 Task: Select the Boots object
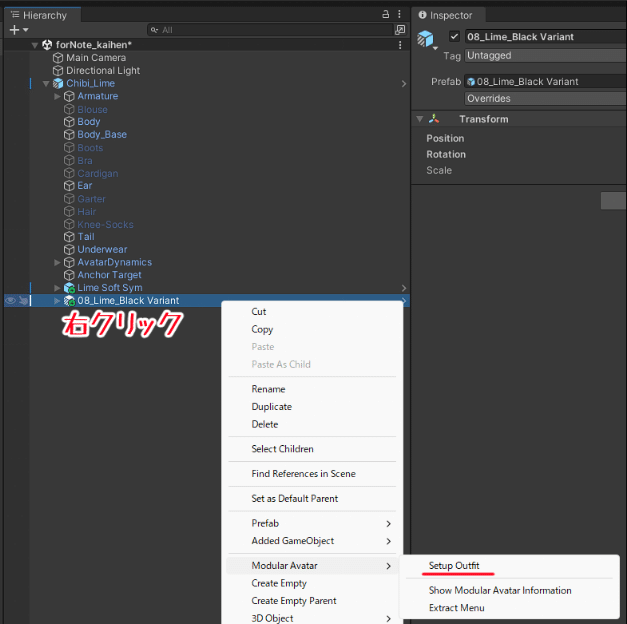(90, 148)
